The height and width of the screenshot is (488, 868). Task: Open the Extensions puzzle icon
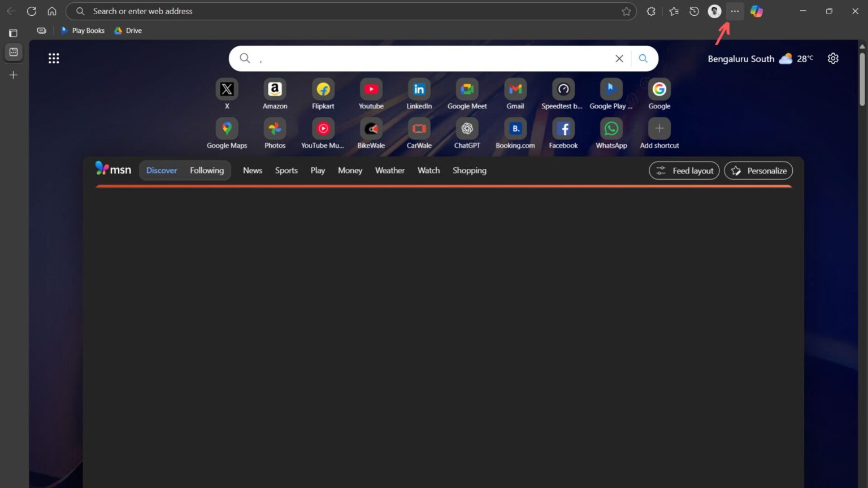pos(651,11)
